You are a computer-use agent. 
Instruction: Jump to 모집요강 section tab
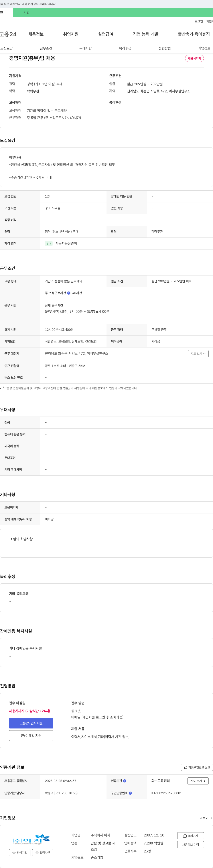(6, 48)
